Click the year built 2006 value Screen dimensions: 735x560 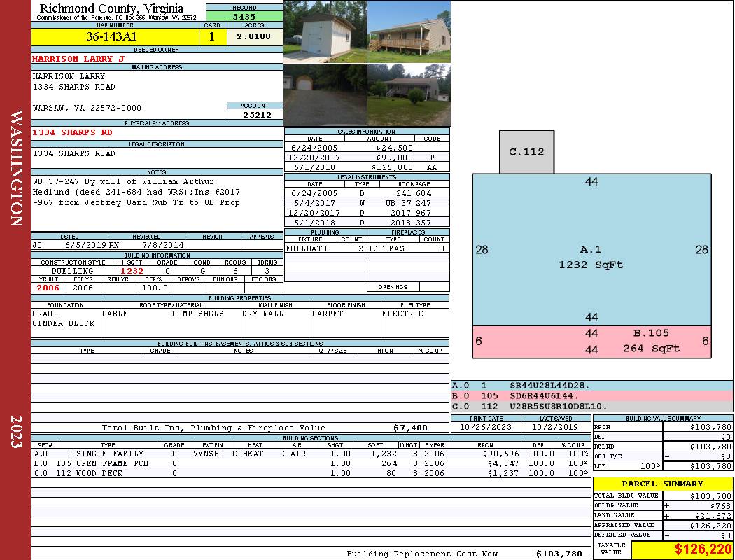point(48,288)
